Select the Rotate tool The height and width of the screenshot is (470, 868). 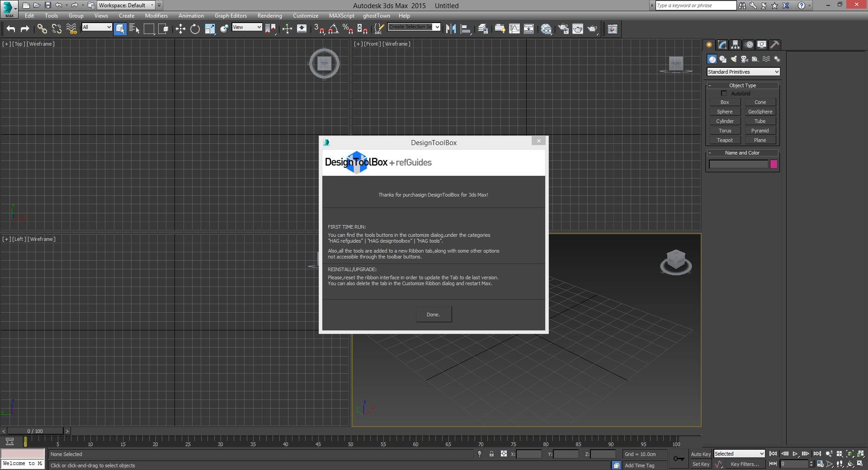[195, 29]
